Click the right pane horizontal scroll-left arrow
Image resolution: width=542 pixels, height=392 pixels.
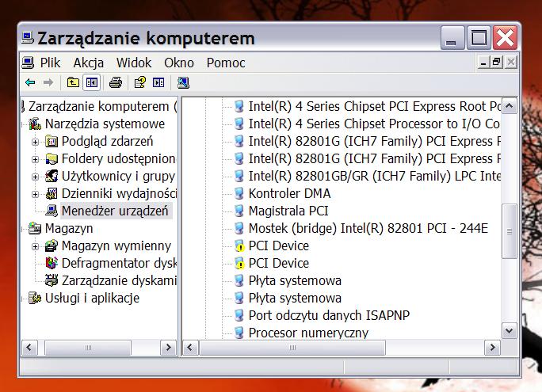coord(190,348)
